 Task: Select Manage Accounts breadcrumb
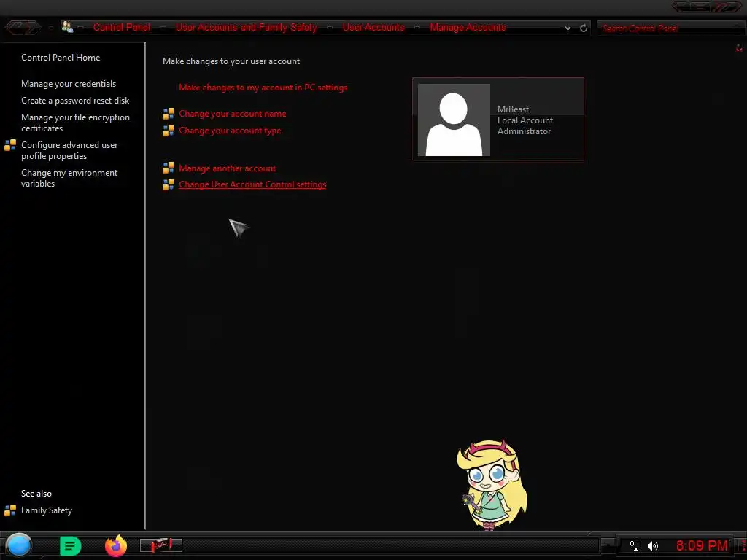(x=468, y=28)
